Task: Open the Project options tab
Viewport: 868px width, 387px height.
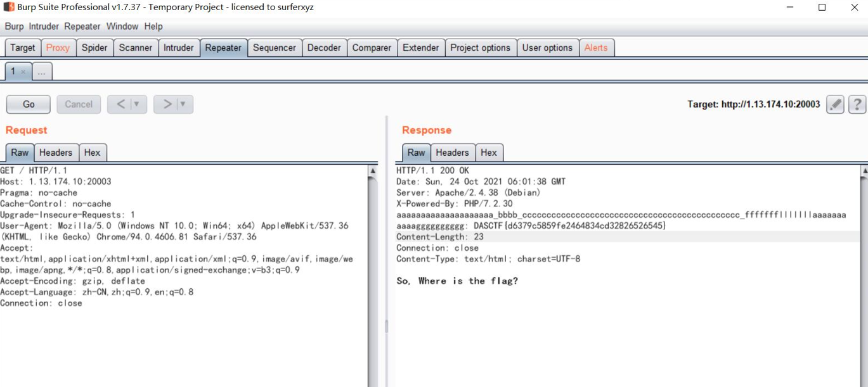Action: tap(480, 48)
